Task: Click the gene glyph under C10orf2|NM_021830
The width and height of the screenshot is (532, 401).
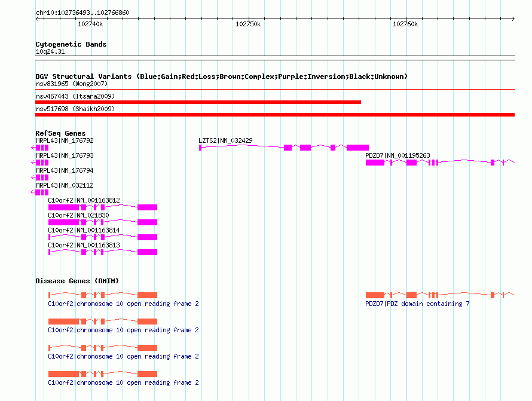Action: pyautogui.click(x=103, y=222)
